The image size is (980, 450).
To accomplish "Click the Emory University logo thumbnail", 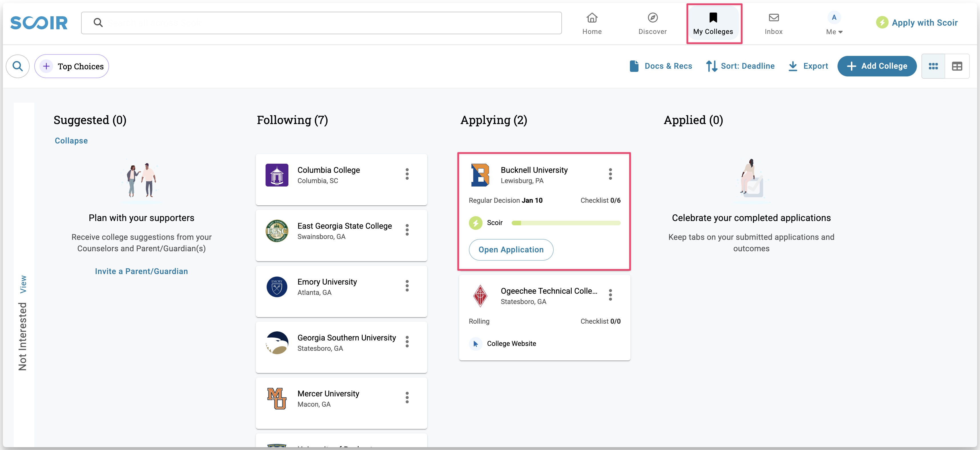I will click(x=277, y=287).
